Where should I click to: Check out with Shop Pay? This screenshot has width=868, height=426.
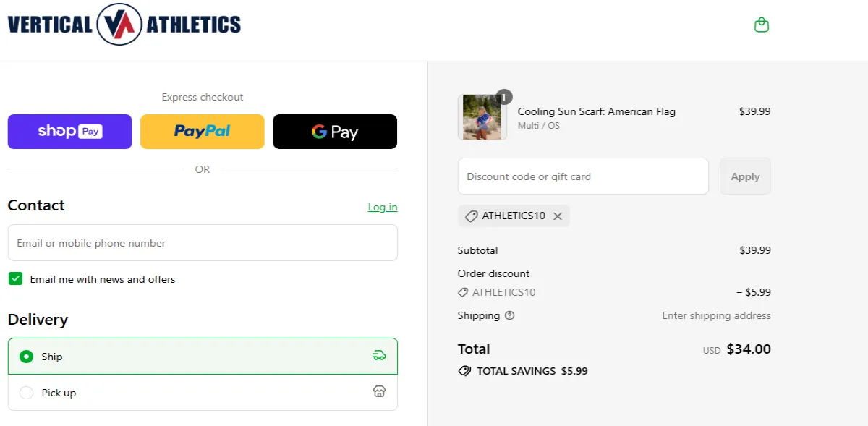click(x=69, y=131)
